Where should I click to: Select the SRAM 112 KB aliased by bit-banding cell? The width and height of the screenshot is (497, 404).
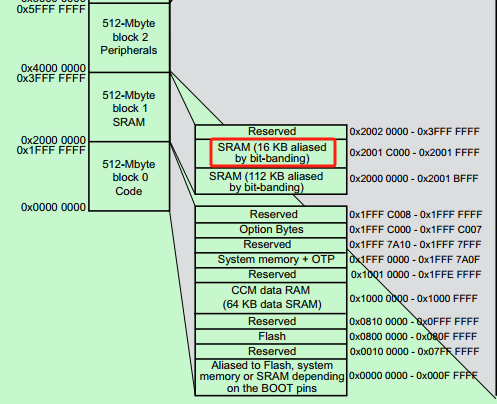pos(271,181)
